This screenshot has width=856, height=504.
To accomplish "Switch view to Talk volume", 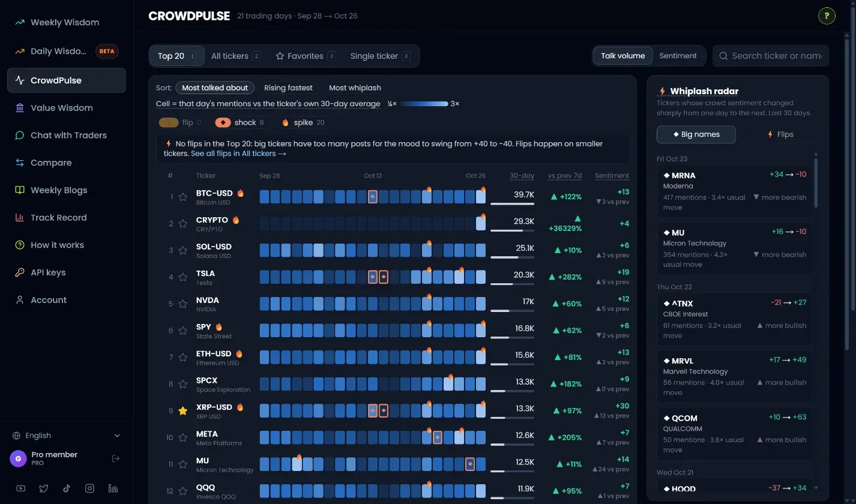I will tap(622, 56).
